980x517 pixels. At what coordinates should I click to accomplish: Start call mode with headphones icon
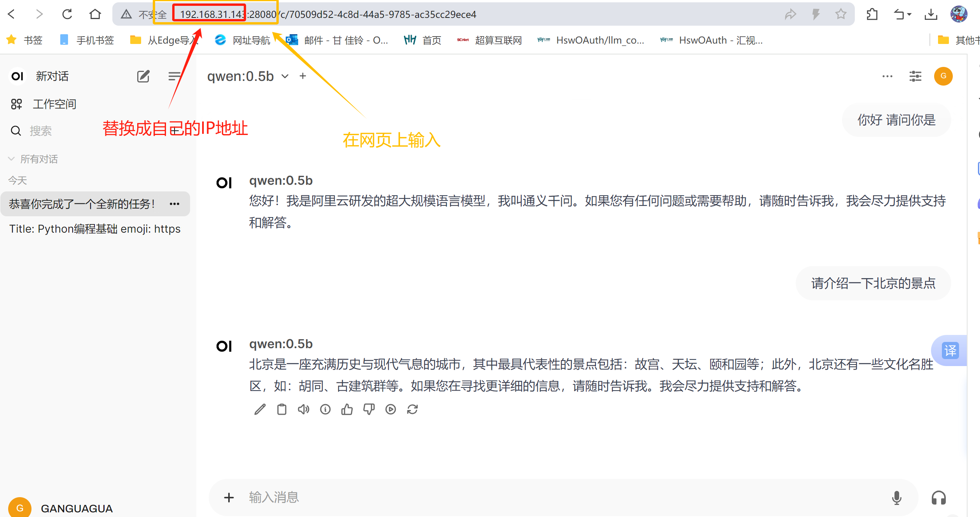pos(938,498)
